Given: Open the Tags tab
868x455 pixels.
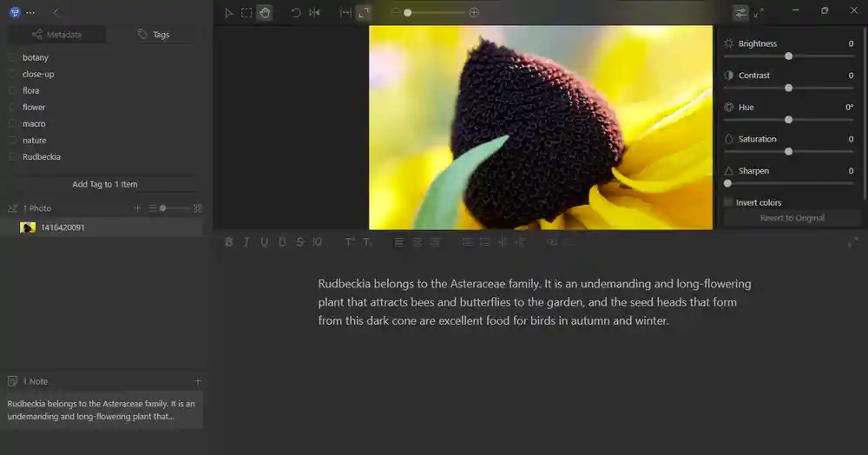Looking at the screenshot, I should click(x=155, y=35).
